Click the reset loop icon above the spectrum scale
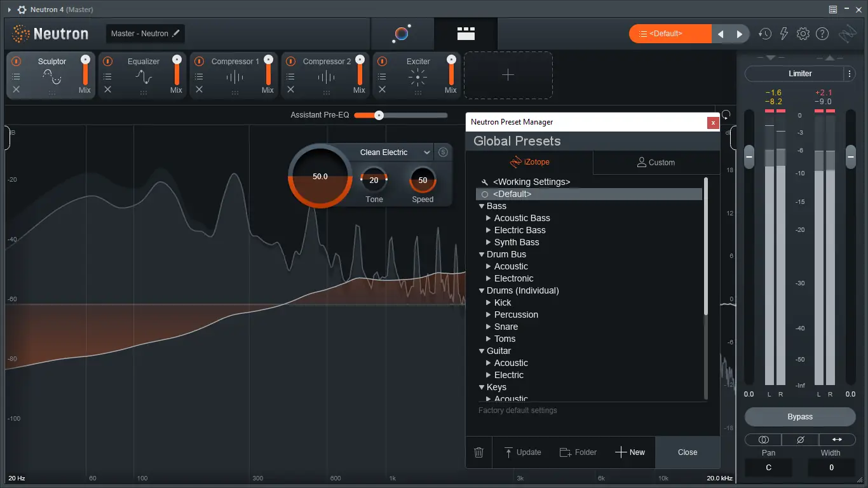Viewport: 868px width, 488px height. [x=726, y=116]
